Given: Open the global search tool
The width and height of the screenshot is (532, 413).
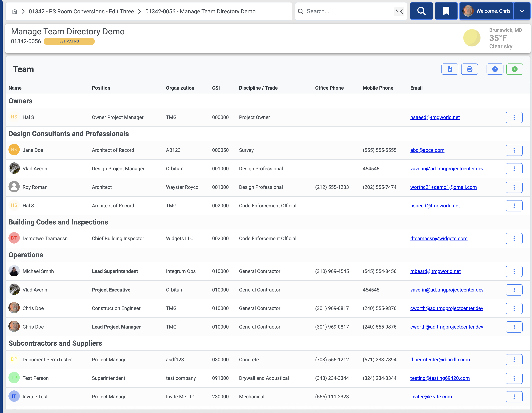Looking at the screenshot, I should point(421,11).
